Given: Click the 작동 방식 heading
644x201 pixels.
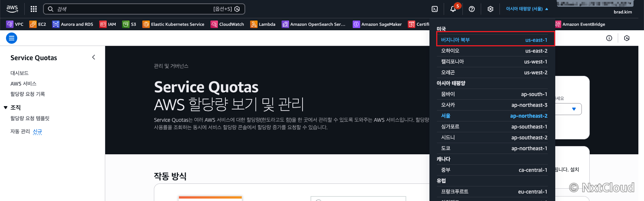Looking at the screenshot, I should click(170, 176).
